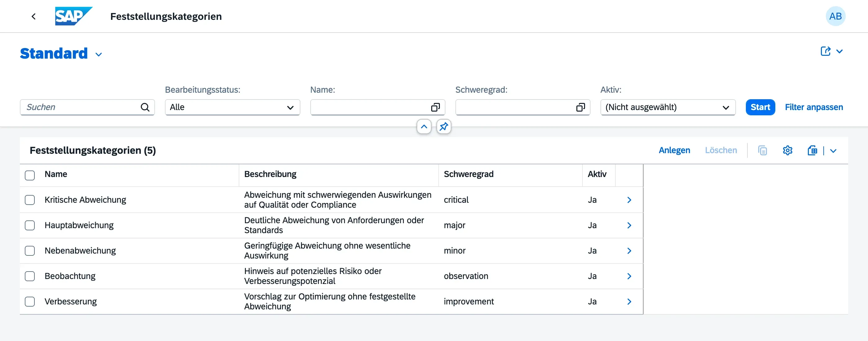Image resolution: width=868 pixels, height=341 pixels.
Task: Open Hauptabweichung details arrow
Action: [x=629, y=225]
